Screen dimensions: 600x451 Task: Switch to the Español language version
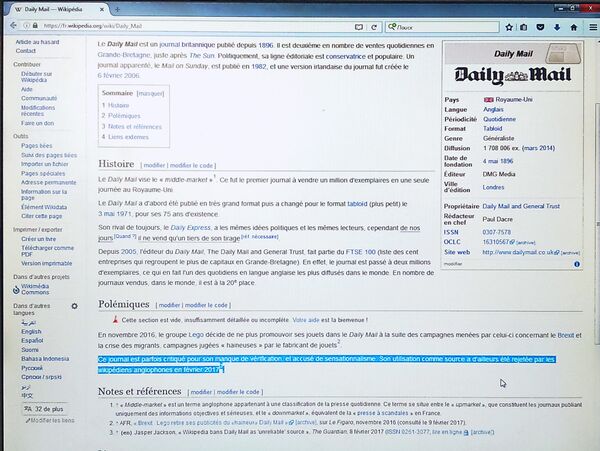click(x=32, y=340)
